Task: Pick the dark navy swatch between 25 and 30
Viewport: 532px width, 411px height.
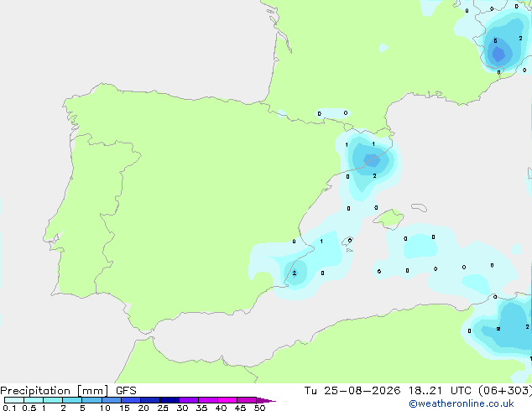Action: tap(170, 400)
